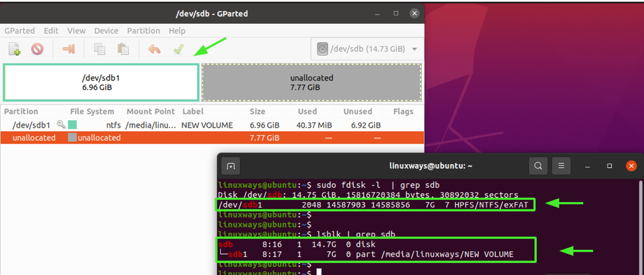Click the Resize/Move partition toolbar icon

click(x=69, y=50)
